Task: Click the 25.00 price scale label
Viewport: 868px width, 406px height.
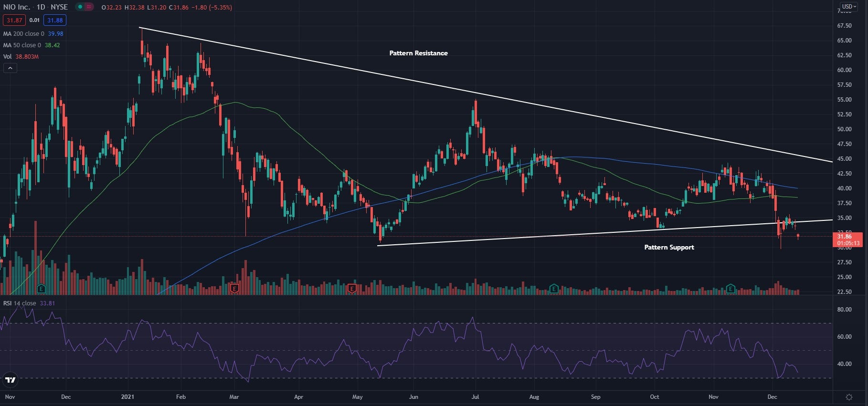Action: click(844, 277)
